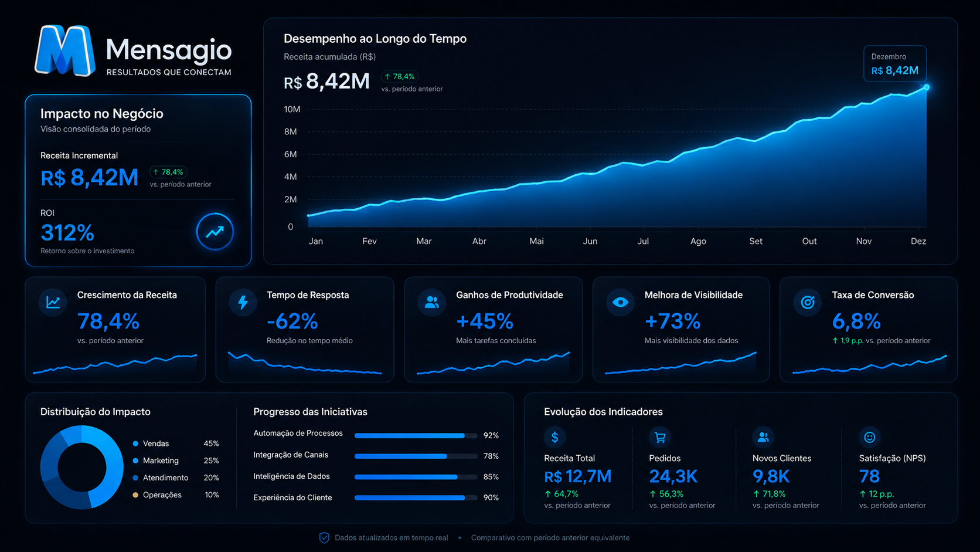Click the Melhora de Visibilidade sparkline

click(680, 363)
